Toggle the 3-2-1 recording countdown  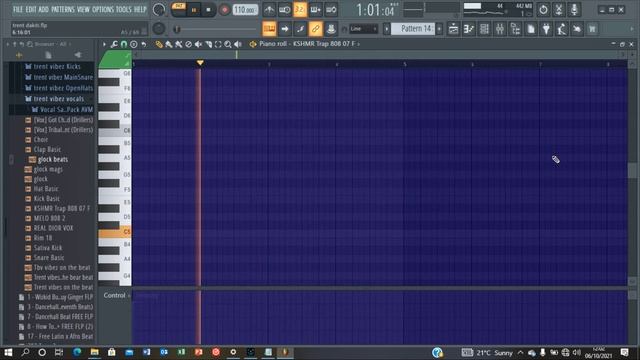coord(300,9)
